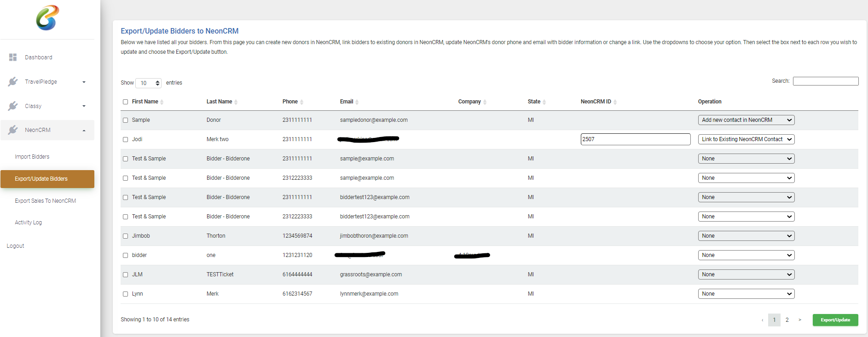The height and width of the screenshot is (337, 868).
Task: Expand the Classy menu caret
Action: pos(84,106)
